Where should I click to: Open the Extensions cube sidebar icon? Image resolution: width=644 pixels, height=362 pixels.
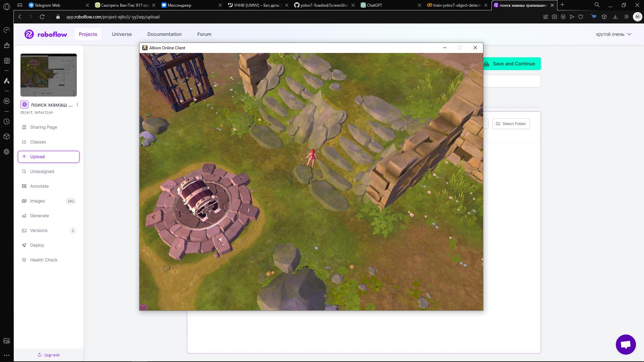[7, 136]
